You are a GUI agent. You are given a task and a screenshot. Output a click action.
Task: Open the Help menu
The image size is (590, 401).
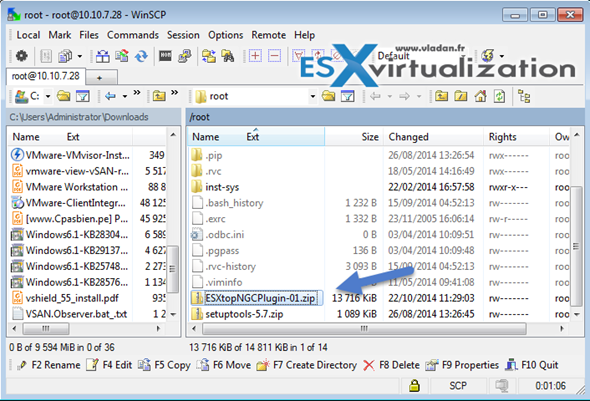(304, 35)
